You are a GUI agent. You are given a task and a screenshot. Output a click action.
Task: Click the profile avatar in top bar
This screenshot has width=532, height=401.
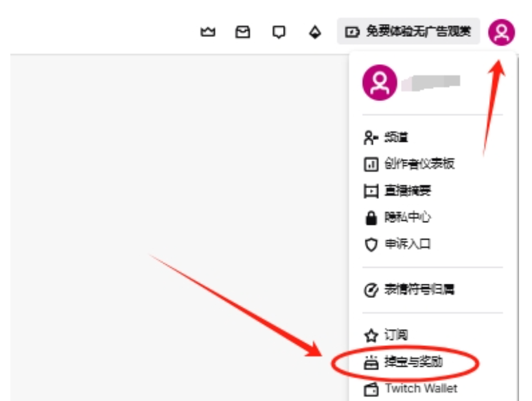coord(502,32)
